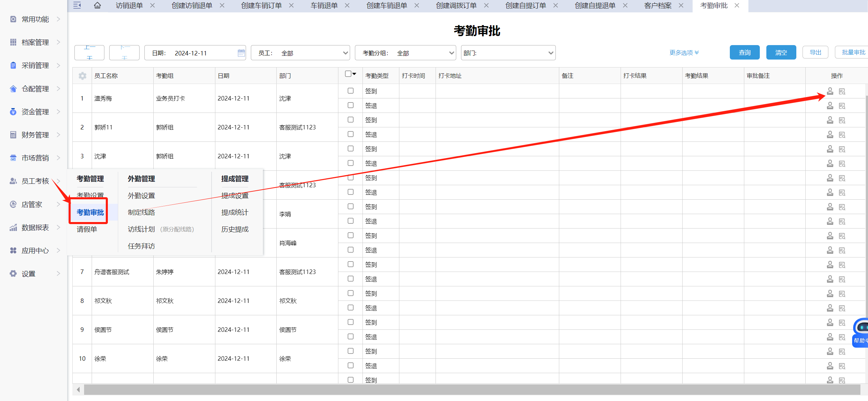Screen dimensions: 868x401
Task: Open 财务管理 in the left sidebar
Action: tap(35, 135)
